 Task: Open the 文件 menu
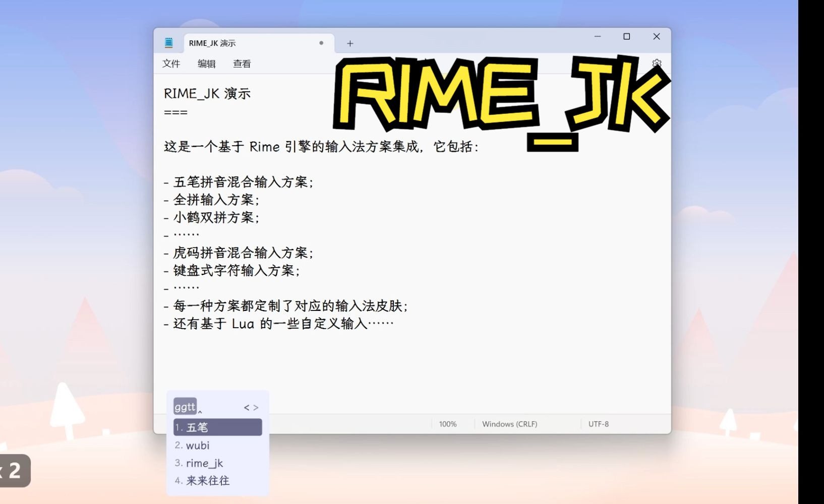point(171,64)
